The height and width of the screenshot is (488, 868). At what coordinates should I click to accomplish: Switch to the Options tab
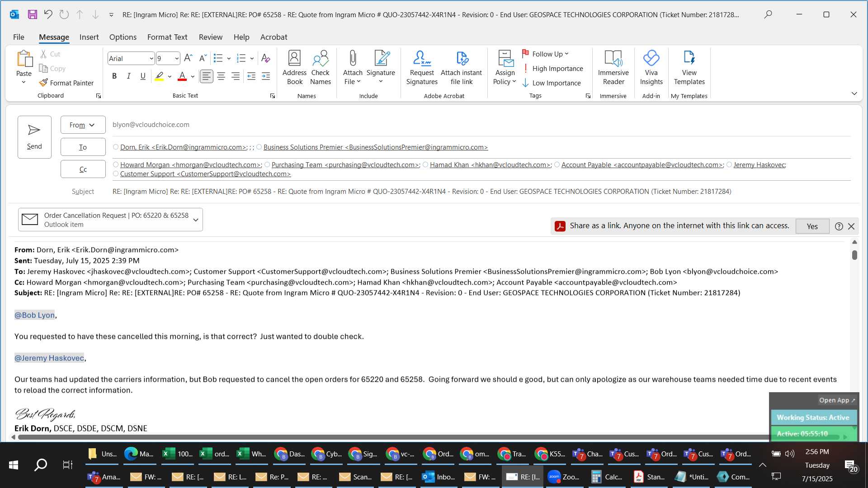pos(123,37)
